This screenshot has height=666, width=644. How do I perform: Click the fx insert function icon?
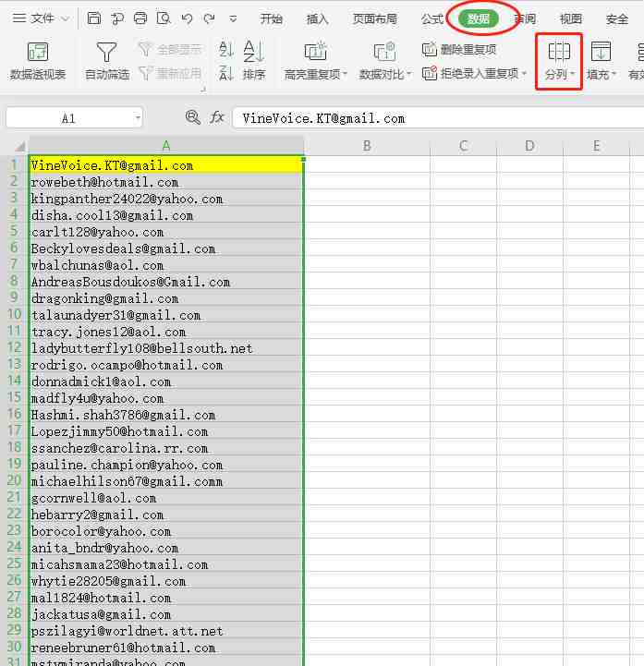pyautogui.click(x=217, y=117)
